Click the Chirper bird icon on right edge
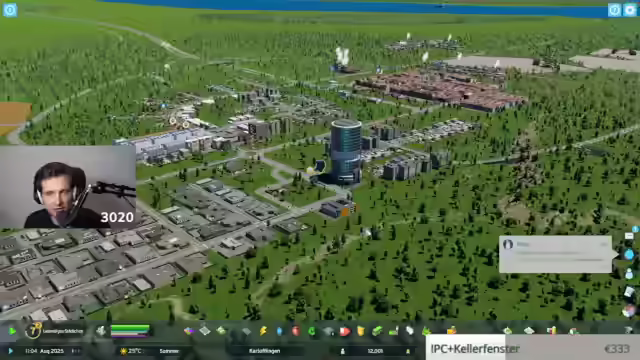Viewport: 640px width, 360px height. [629, 254]
